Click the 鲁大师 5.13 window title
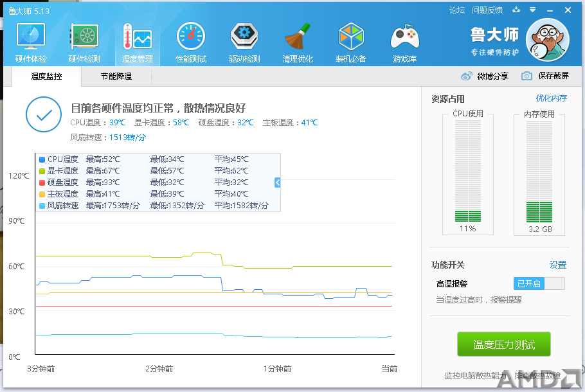 click(x=29, y=11)
